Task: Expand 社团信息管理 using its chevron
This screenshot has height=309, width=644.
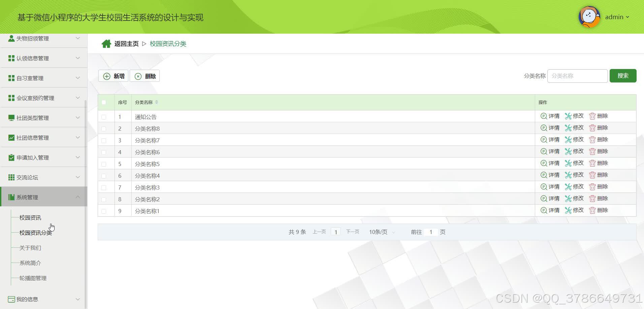Action: pyautogui.click(x=78, y=137)
